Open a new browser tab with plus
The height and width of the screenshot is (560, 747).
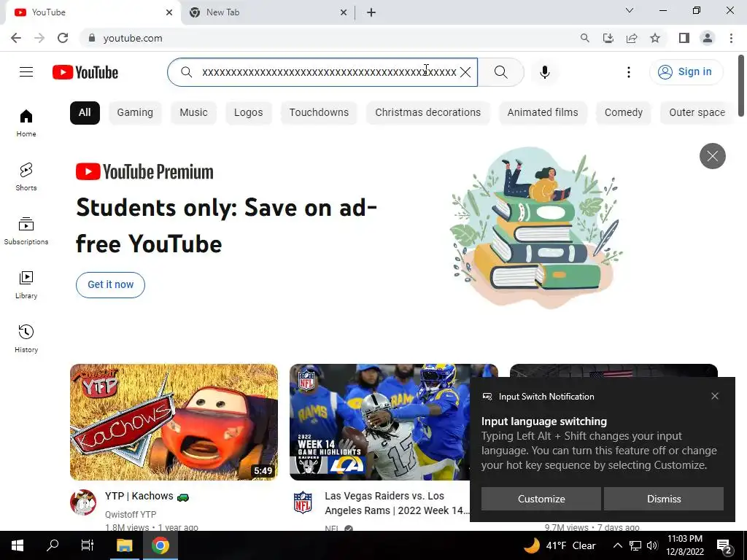(371, 12)
